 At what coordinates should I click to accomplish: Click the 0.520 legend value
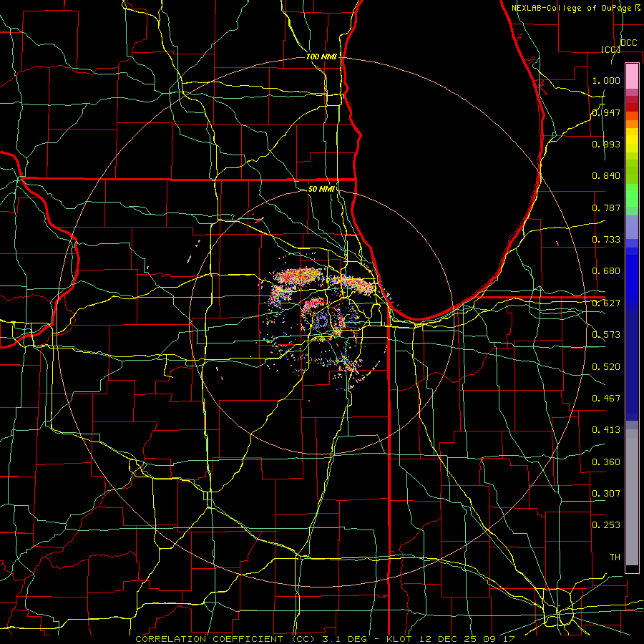pyautogui.click(x=606, y=367)
